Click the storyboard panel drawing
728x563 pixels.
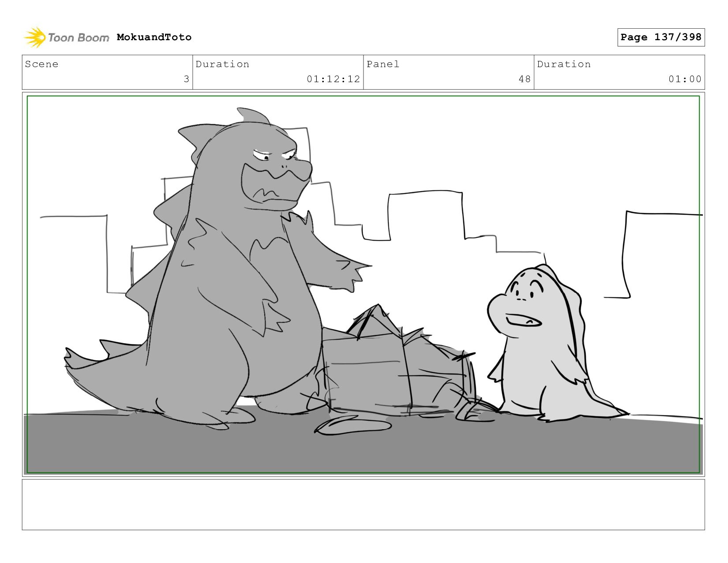point(363,284)
